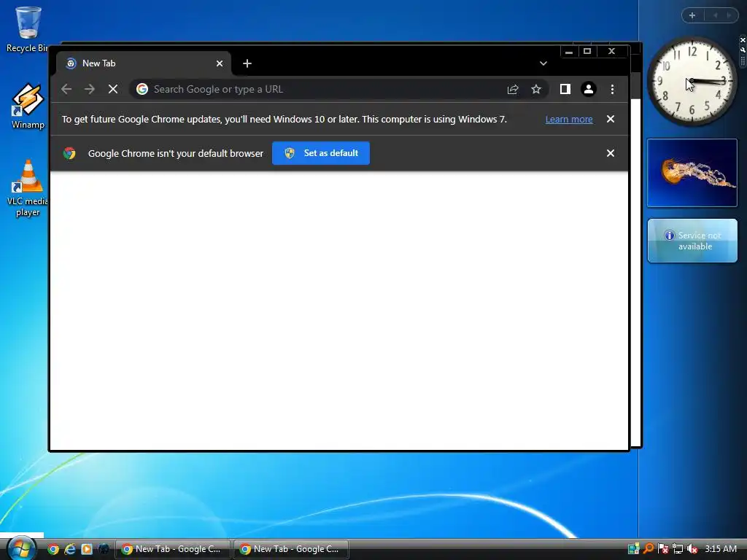This screenshot has height=560, width=747.
Task: Launch Windows Media Player from quick launch
Action: (x=87, y=549)
